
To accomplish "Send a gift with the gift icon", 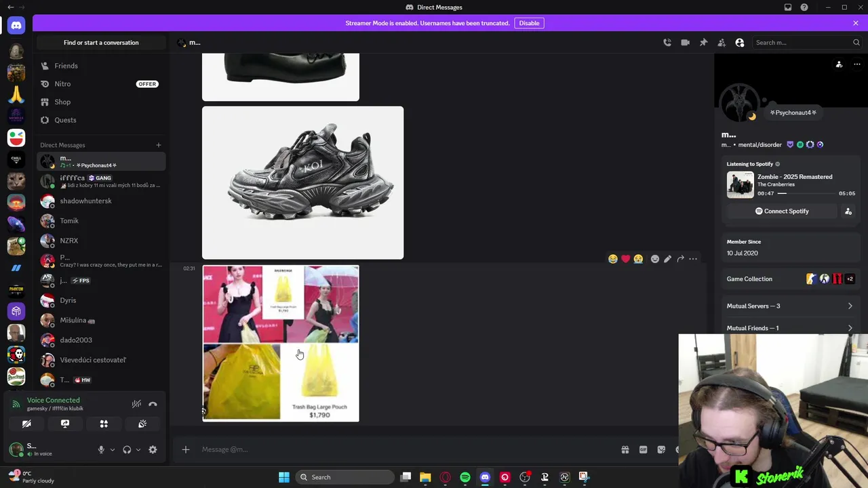I will point(625,449).
